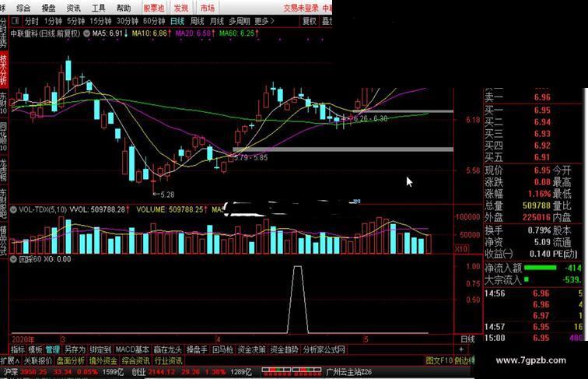Click the 买一 6.95 quote row
The width and height of the screenshot is (588, 379).
[518, 111]
